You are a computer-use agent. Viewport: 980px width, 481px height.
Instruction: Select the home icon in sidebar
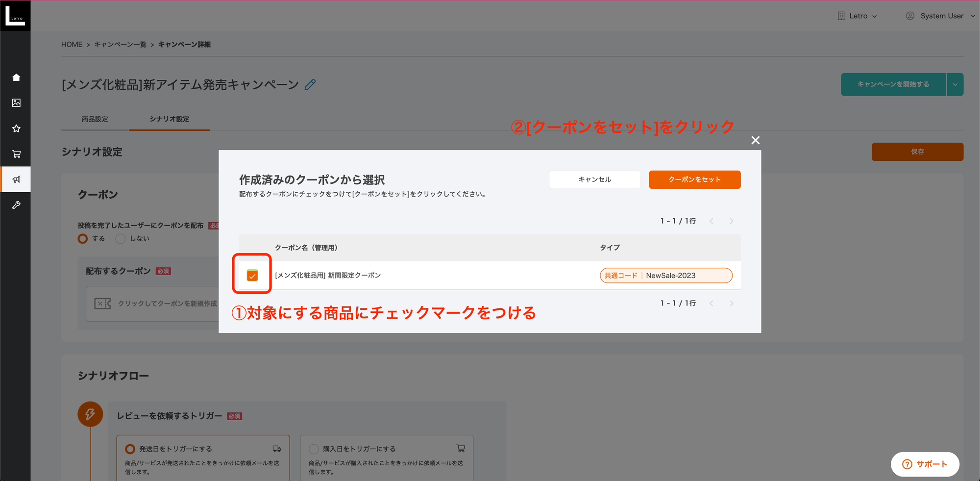coord(16,77)
